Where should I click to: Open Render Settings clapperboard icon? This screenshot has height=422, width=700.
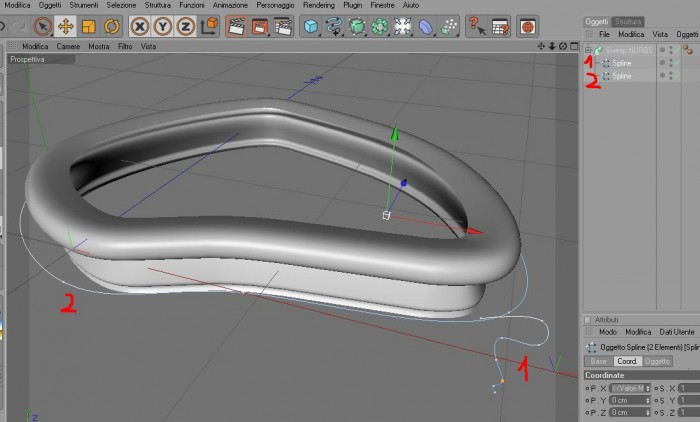tap(283, 26)
